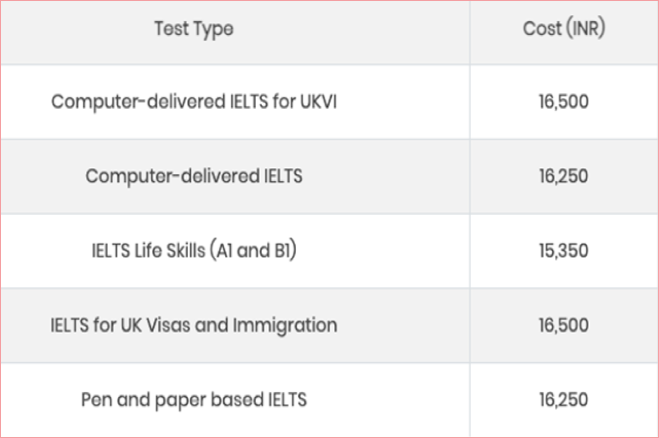
Task: Select the IELTS Life Skills (A1 and B1) cell
Action: tap(194, 250)
